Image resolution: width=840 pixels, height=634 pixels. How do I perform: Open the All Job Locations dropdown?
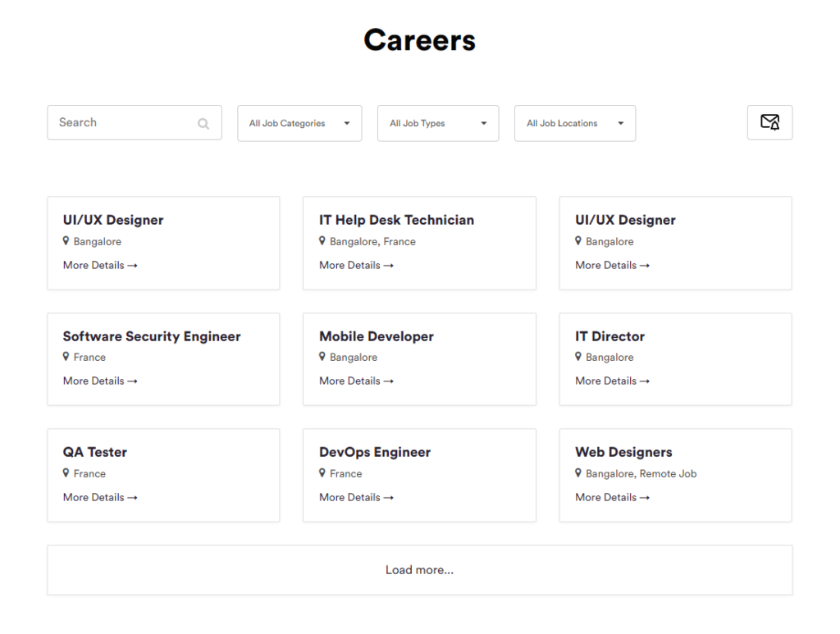pyautogui.click(x=574, y=123)
